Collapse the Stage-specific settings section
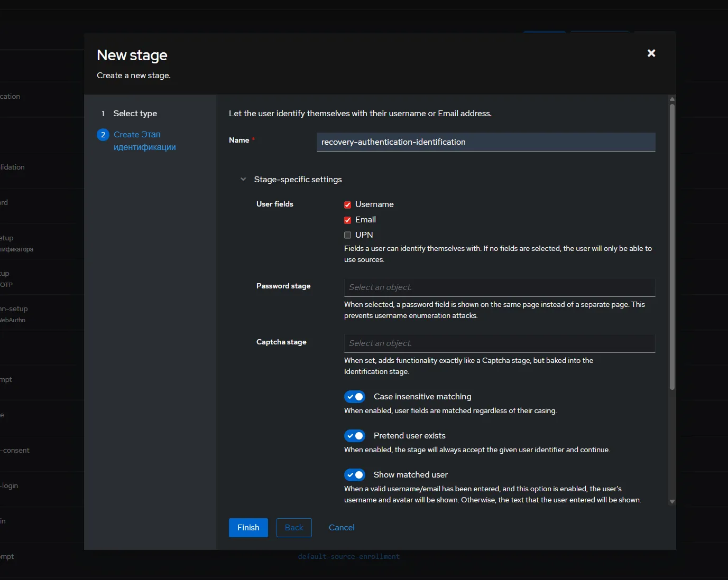 243,180
